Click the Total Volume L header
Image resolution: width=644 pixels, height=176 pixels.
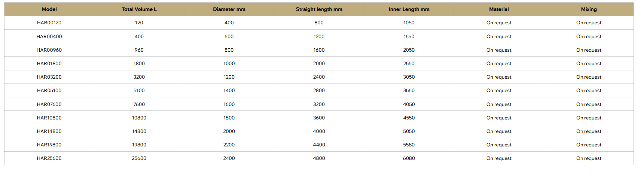click(139, 9)
